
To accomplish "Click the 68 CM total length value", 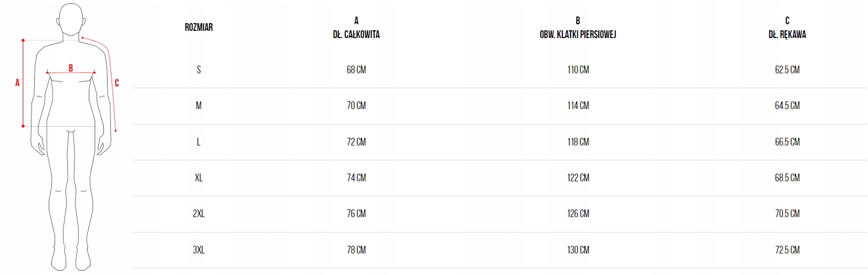I will pyautogui.click(x=356, y=69).
